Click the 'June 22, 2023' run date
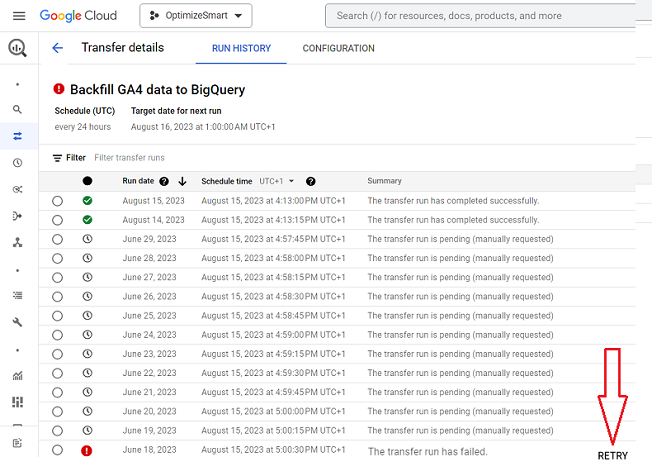652x476 pixels. 149,373
